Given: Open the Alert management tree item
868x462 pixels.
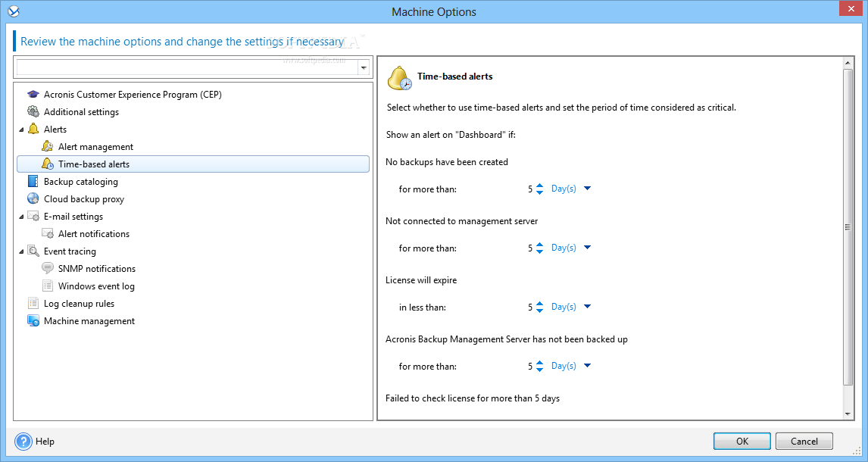Looking at the screenshot, I should pos(95,147).
